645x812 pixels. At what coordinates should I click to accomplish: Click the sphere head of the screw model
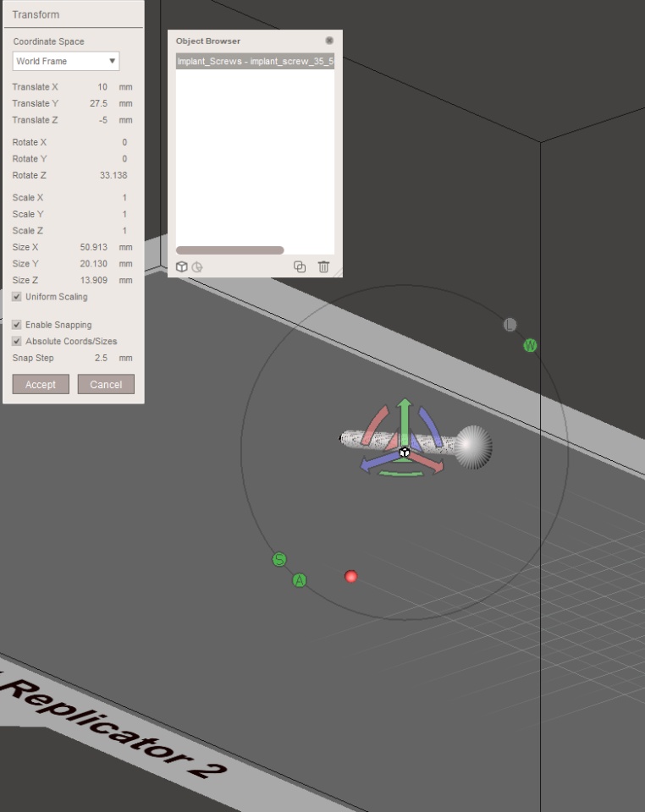pyautogui.click(x=473, y=447)
